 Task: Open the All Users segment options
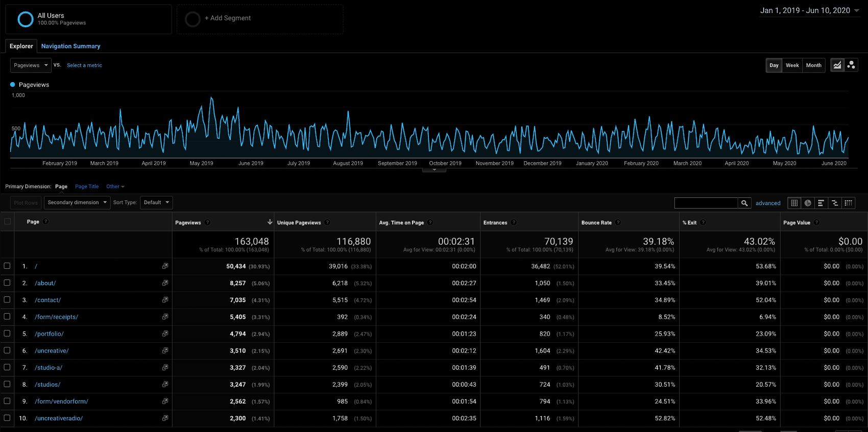point(88,19)
